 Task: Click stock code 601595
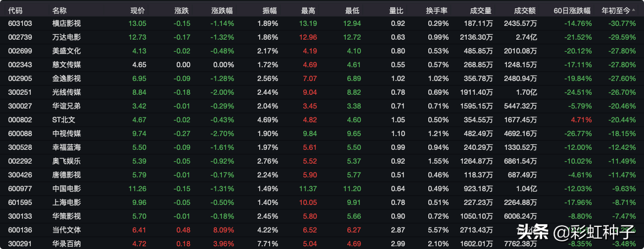pyautogui.click(x=20, y=202)
